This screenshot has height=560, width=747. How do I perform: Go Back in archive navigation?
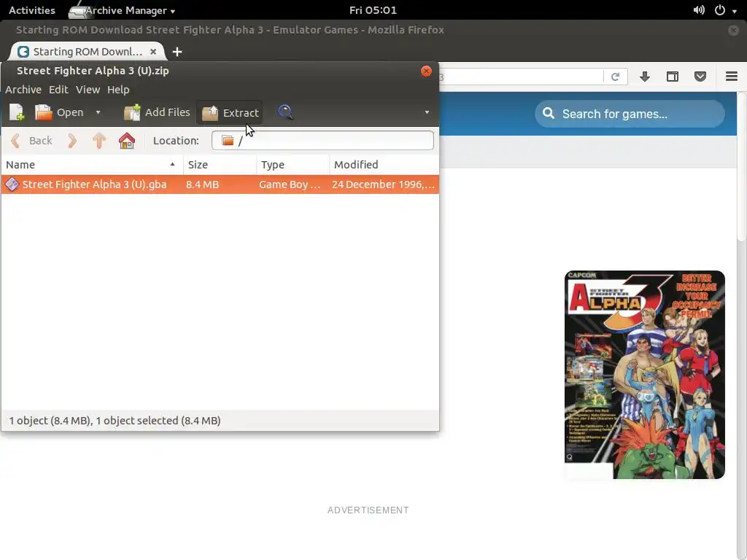click(x=31, y=141)
